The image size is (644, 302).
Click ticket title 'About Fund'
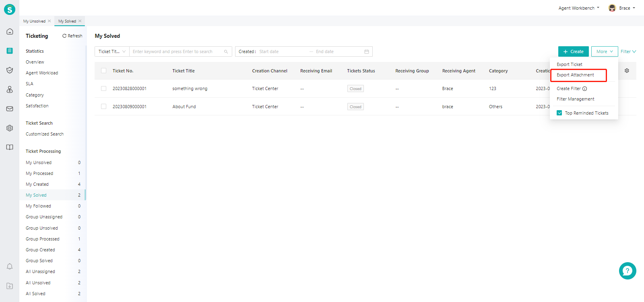click(184, 107)
